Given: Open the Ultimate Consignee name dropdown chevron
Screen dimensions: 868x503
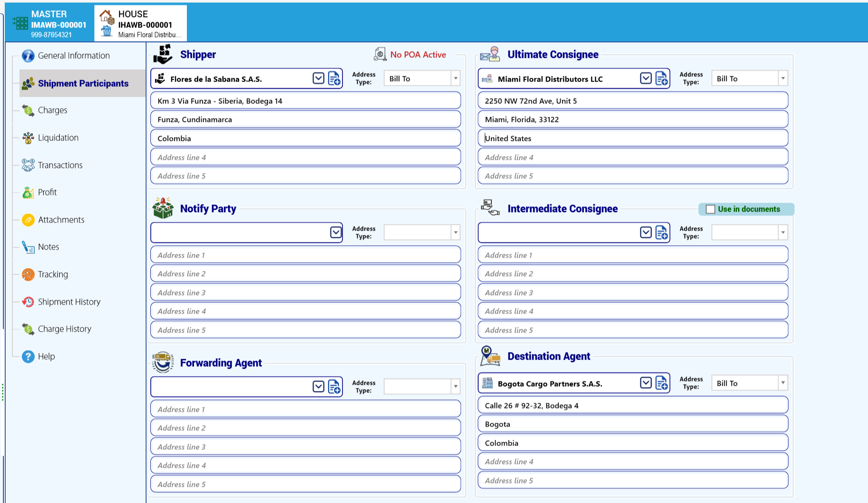Looking at the screenshot, I should pyautogui.click(x=646, y=78).
